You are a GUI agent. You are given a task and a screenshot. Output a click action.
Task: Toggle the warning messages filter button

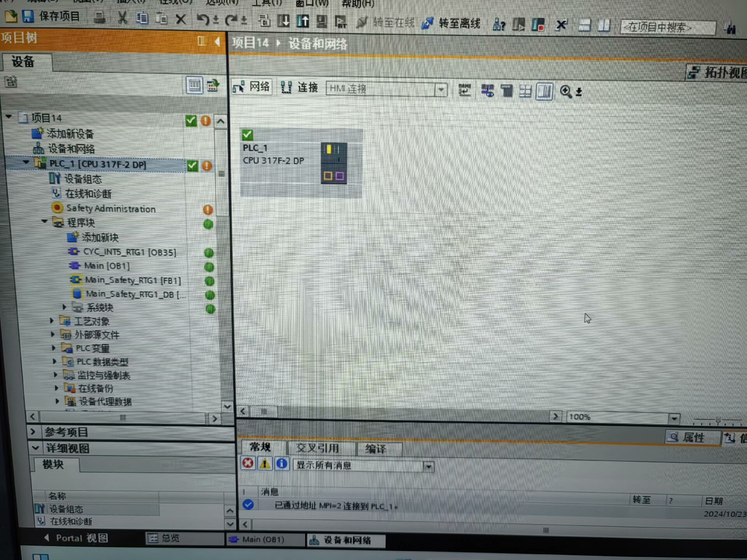pos(265,464)
